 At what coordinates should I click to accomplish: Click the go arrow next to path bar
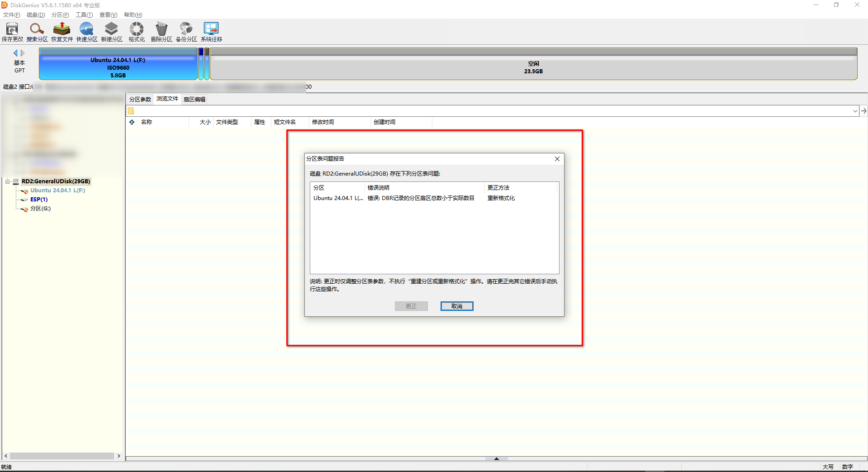863,111
